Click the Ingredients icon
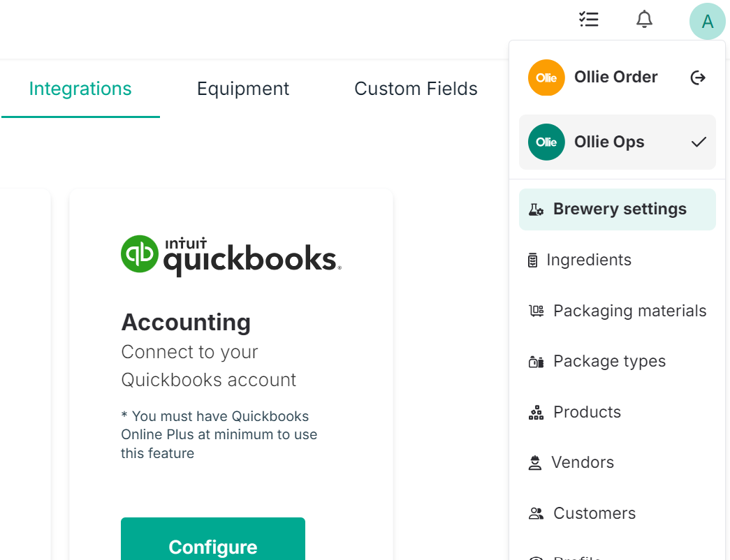 click(532, 260)
